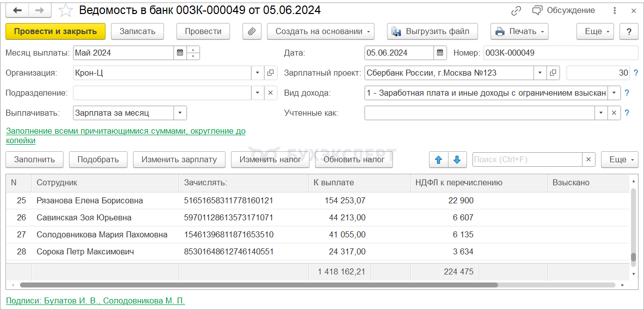Open the Обсуждение discussion panel
Screen dimensions: 644x310
click(563, 11)
